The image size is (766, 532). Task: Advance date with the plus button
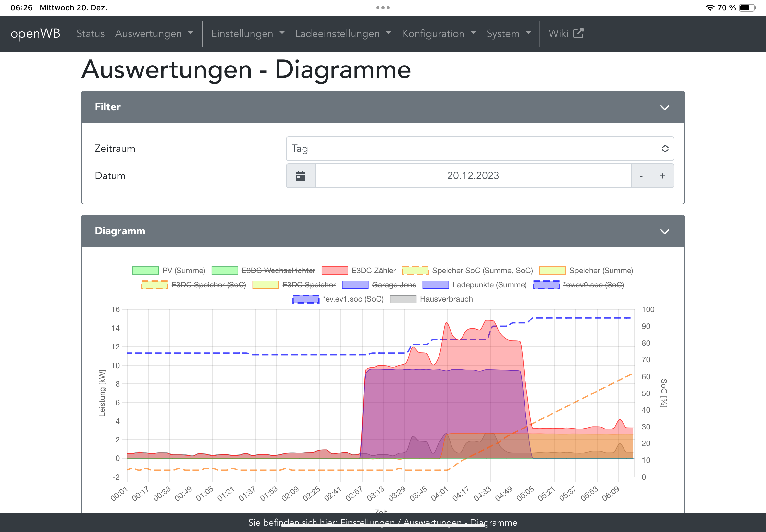[662, 176]
